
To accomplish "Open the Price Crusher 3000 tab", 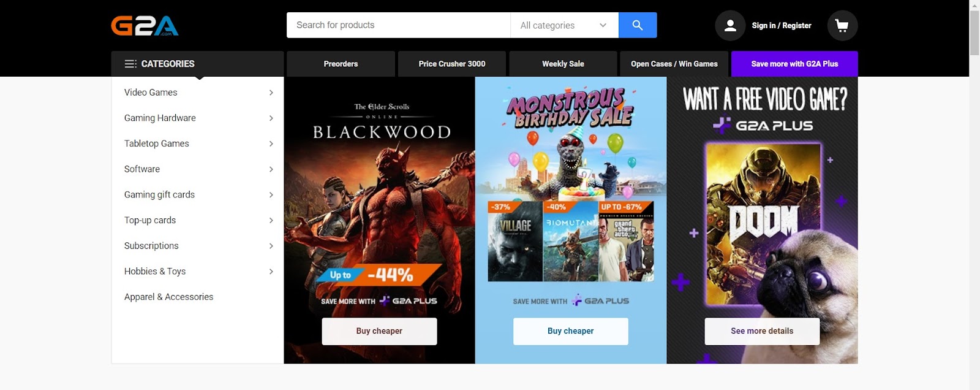I will coord(452,64).
